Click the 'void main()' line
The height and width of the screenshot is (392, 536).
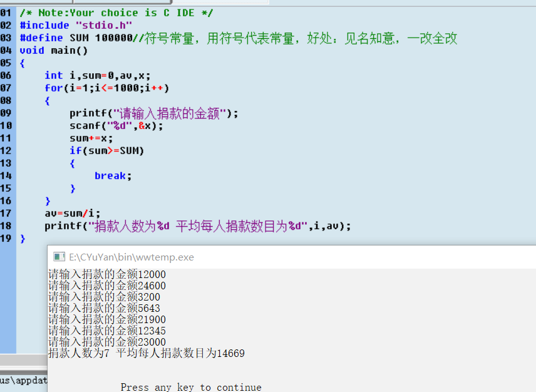[54, 51]
